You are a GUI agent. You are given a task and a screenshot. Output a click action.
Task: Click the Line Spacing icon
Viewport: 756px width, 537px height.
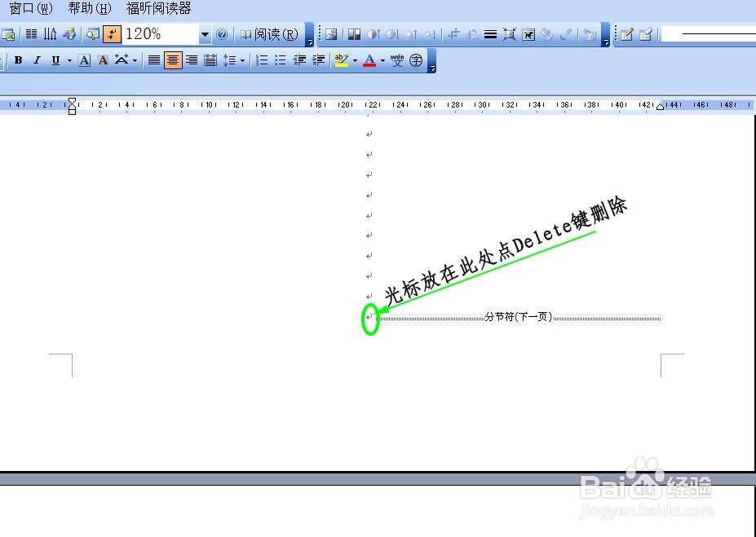(229, 60)
